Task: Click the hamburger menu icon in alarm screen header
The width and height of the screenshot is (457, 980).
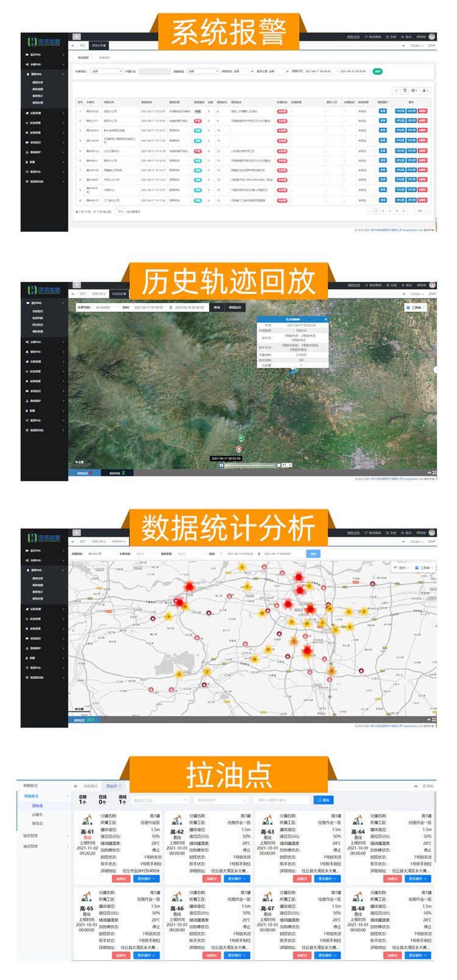Action: pos(77,37)
